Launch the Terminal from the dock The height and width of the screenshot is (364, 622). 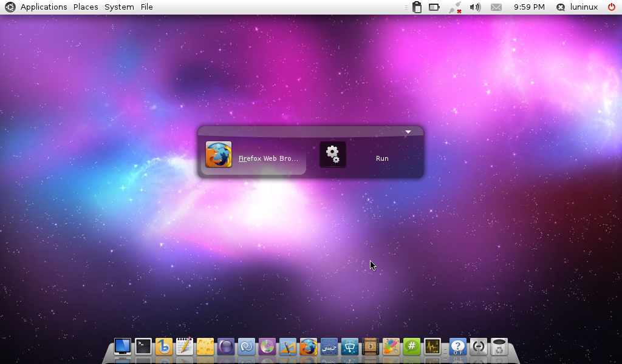pyautogui.click(x=143, y=346)
